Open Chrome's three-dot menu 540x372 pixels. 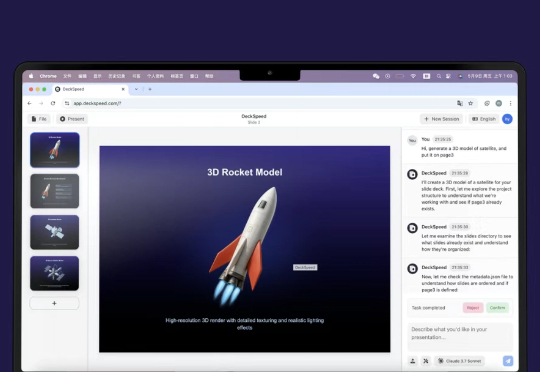[x=510, y=103]
